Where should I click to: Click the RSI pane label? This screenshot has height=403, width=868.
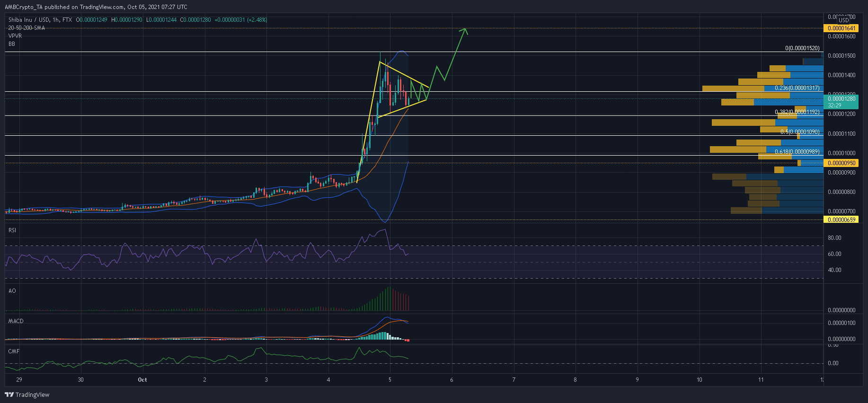(12, 230)
